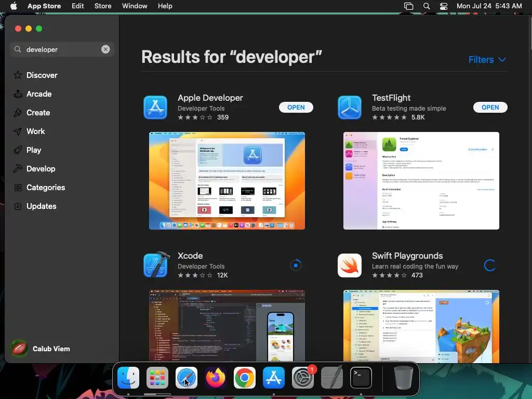This screenshot has width=532, height=399.
Task: Launch Google Chrome from the Dock
Action: tap(245, 378)
